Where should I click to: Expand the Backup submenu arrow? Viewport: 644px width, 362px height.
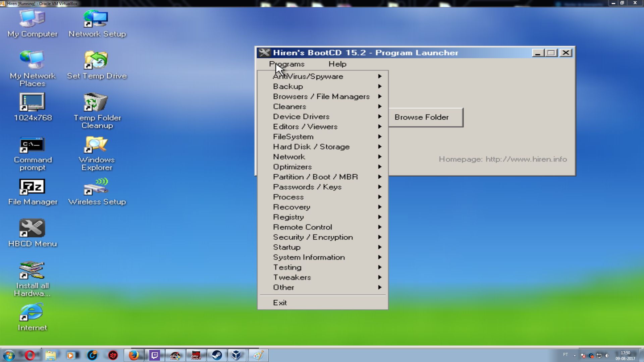coord(380,86)
